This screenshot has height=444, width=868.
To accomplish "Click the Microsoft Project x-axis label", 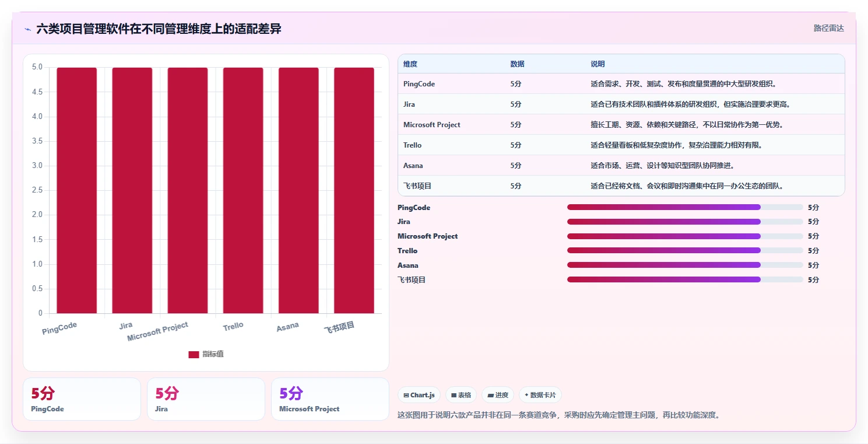I will coord(157,331).
